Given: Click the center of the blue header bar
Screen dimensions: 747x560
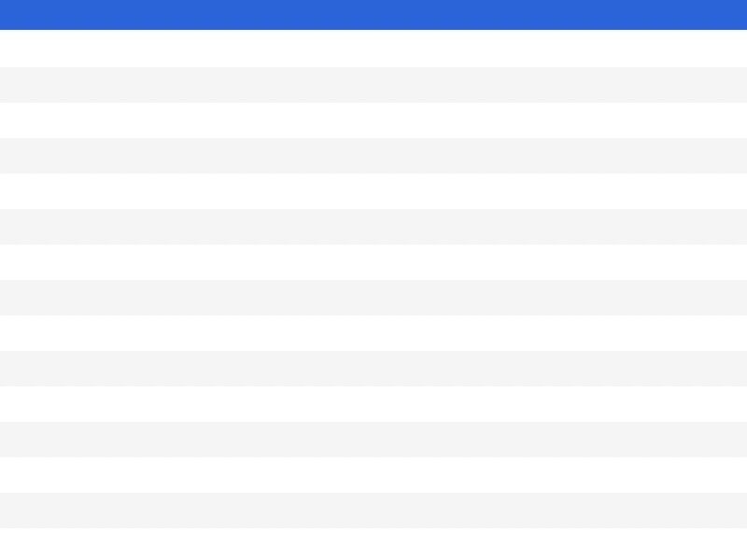Looking at the screenshot, I should (373, 15).
